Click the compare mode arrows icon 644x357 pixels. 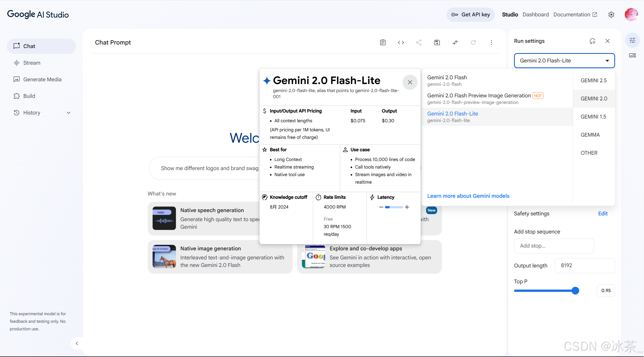click(x=455, y=43)
